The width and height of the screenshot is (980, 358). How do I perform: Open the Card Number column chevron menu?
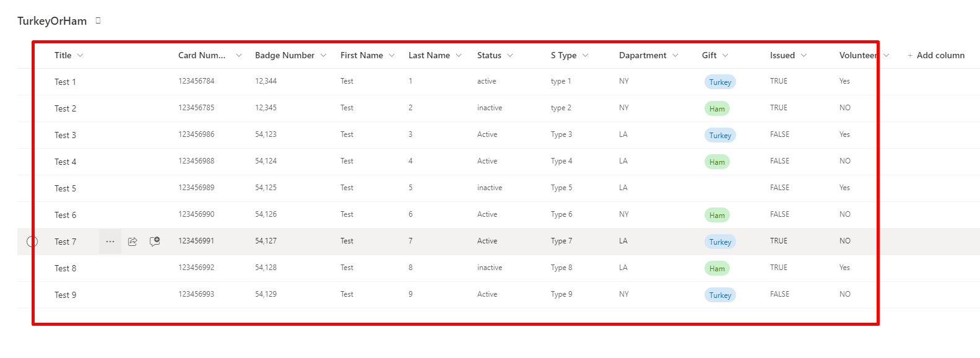(x=239, y=56)
